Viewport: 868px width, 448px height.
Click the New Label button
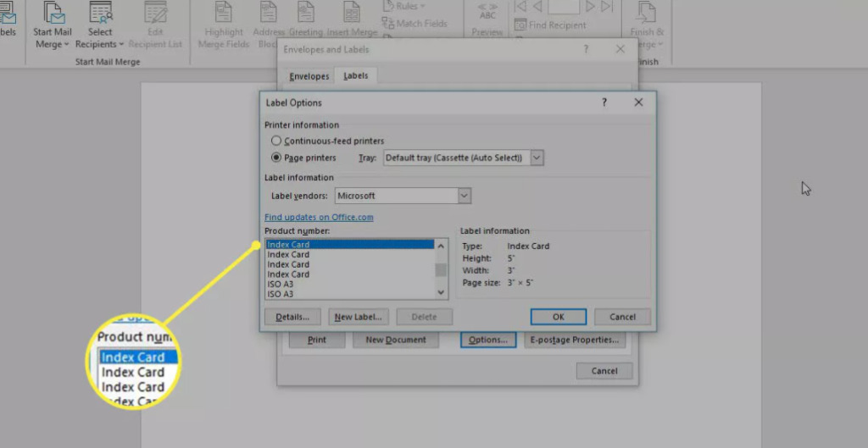pyautogui.click(x=359, y=318)
